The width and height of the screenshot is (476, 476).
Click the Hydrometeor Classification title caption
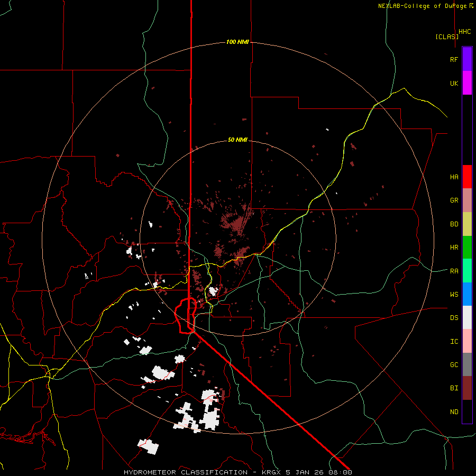point(186,472)
